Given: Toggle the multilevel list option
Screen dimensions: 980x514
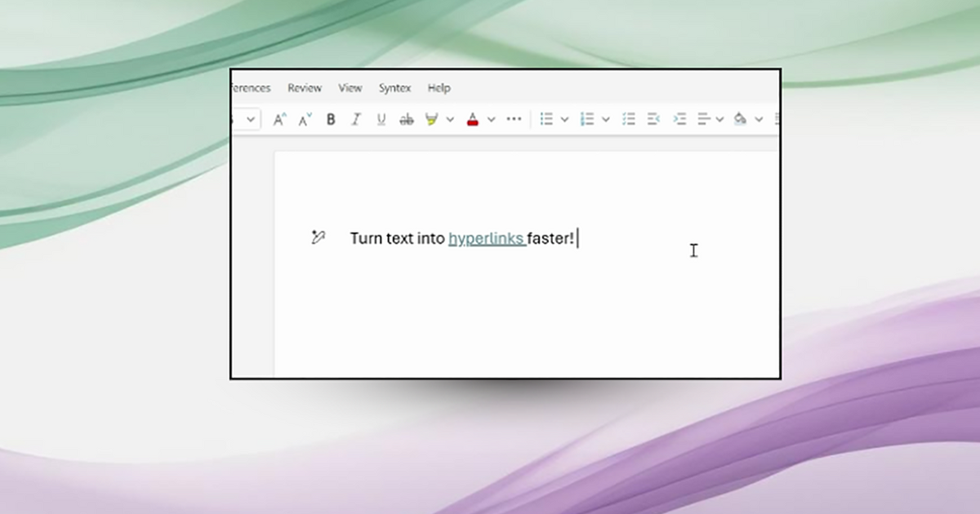Looking at the screenshot, I should pyautogui.click(x=629, y=119).
